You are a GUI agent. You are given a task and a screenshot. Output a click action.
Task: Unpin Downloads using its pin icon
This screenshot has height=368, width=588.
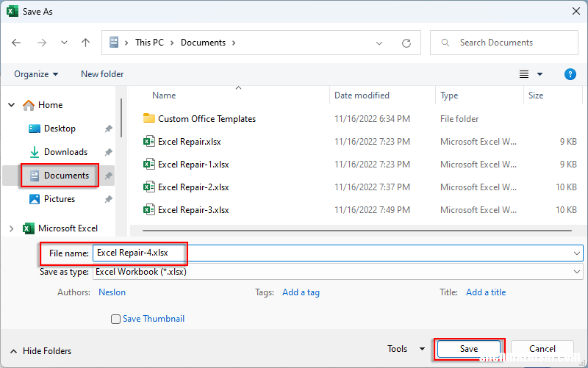108,152
